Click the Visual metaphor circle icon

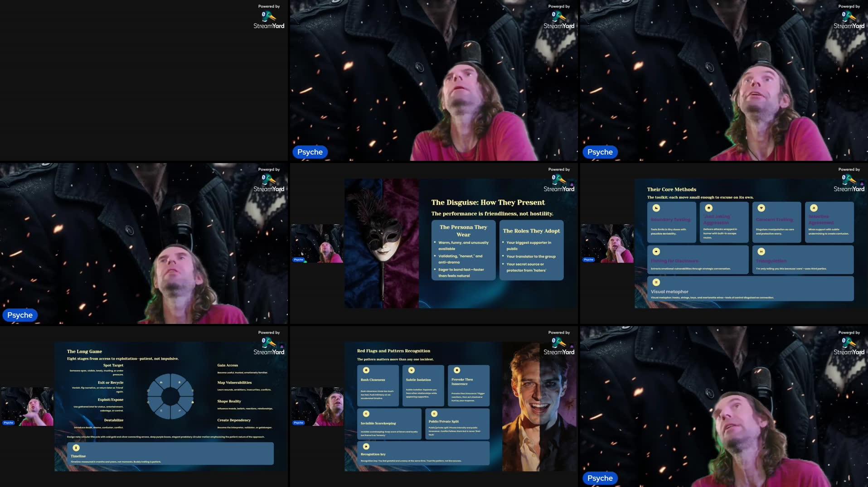click(656, 282)
